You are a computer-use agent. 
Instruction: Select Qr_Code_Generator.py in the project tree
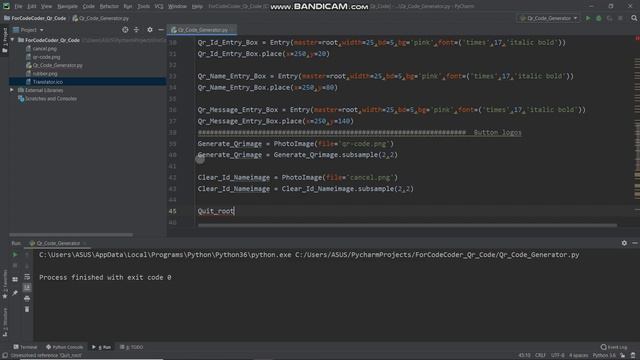[x=57, y=65]
